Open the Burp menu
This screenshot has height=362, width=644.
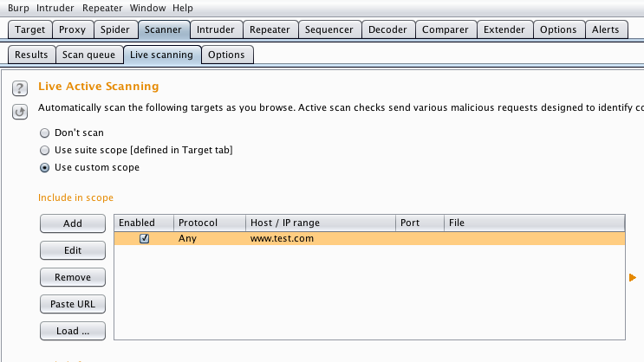[x=19, y=7]
